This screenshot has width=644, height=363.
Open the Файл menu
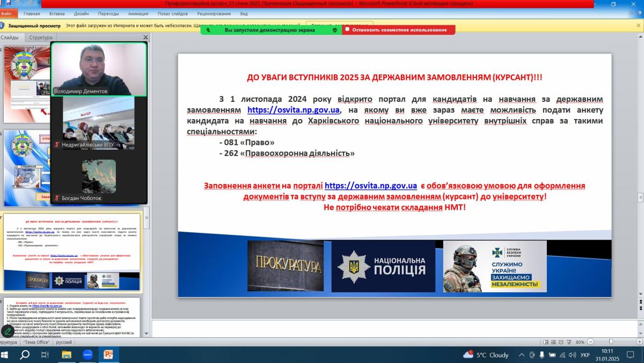click(x=8, y=13)
